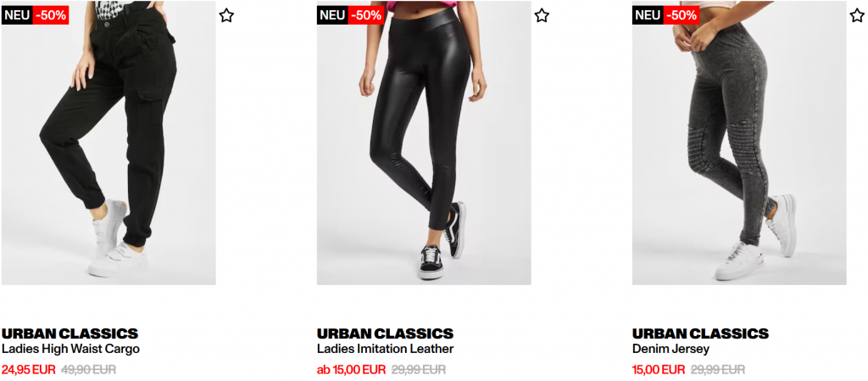Click Ladies High Waist Cargo product title

coord(70,349)
